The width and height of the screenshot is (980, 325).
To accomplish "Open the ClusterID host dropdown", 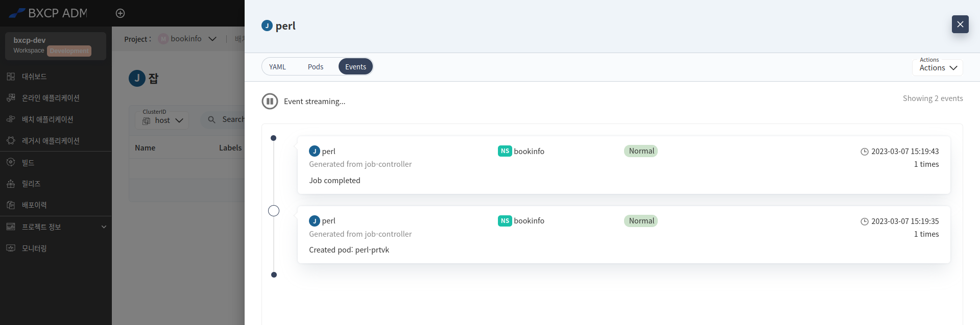I will point(162,120).
